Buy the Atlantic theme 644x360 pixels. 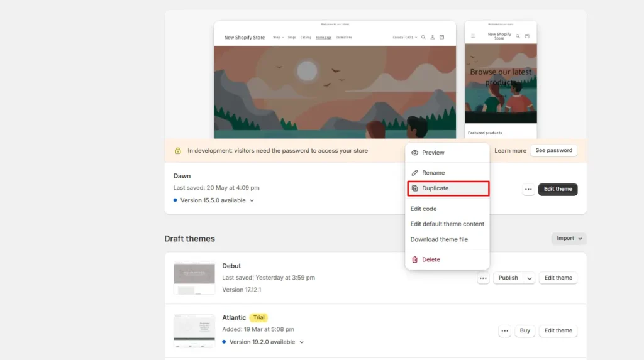click(525, 331)
